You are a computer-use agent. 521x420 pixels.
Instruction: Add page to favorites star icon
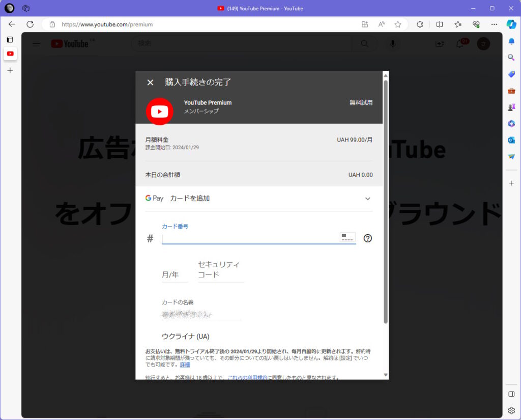coord(398,24)
